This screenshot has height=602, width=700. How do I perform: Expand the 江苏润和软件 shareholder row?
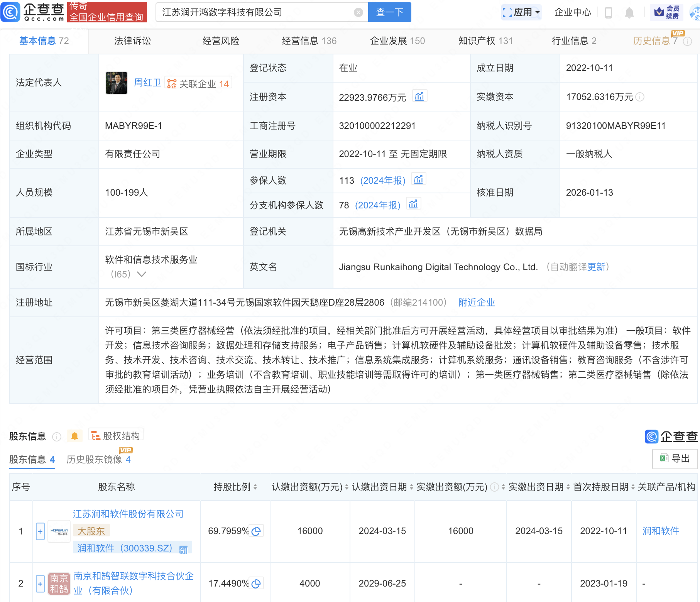point(40,531)
